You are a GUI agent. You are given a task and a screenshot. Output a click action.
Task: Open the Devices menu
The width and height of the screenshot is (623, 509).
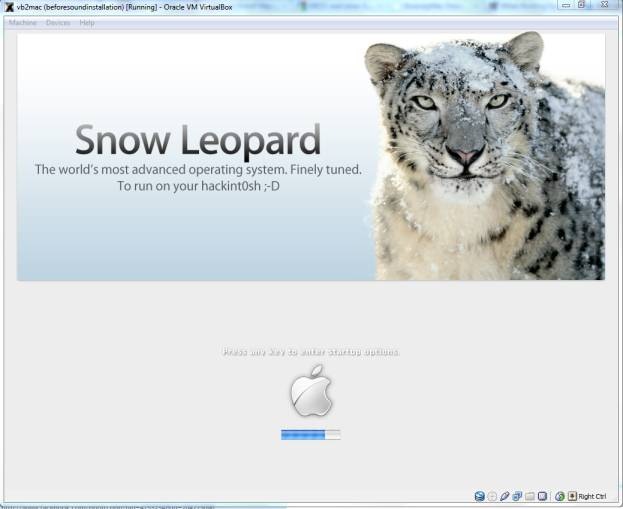58,23
